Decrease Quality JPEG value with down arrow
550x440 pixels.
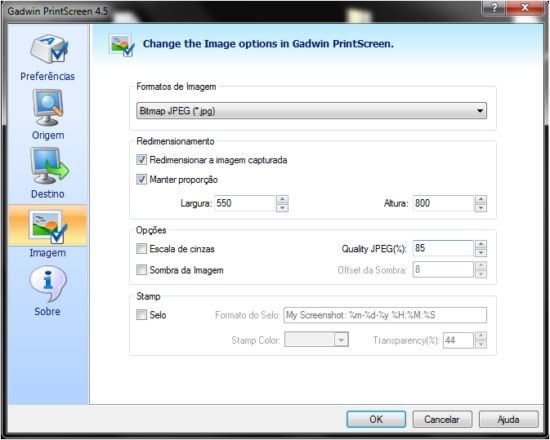point(481,253)
